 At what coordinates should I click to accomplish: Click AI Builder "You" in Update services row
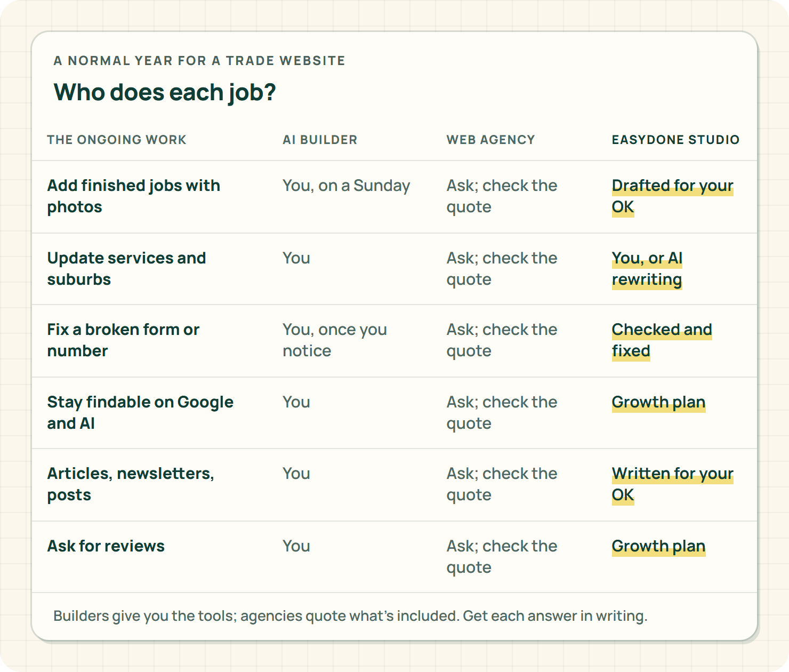click(x=296, y=258)
